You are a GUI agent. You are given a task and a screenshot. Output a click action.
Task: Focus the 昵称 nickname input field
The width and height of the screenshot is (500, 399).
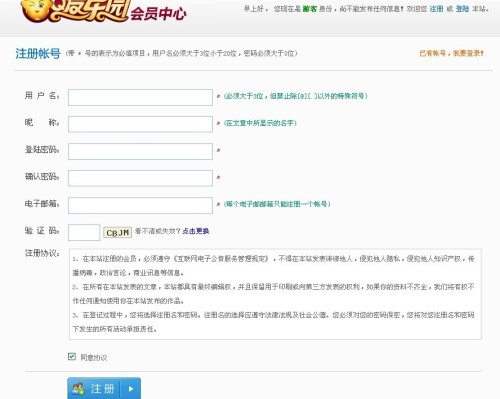(140, 124)
